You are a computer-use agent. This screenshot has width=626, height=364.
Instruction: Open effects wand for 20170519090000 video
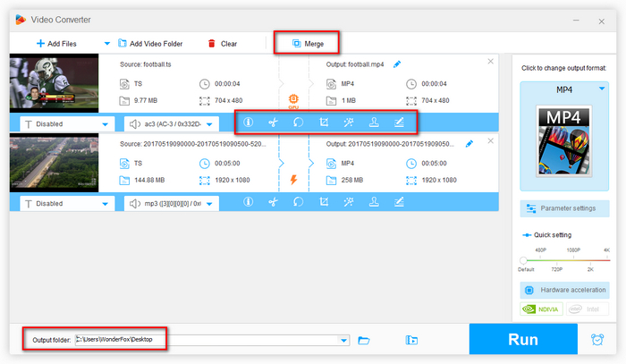click(349, 202)
